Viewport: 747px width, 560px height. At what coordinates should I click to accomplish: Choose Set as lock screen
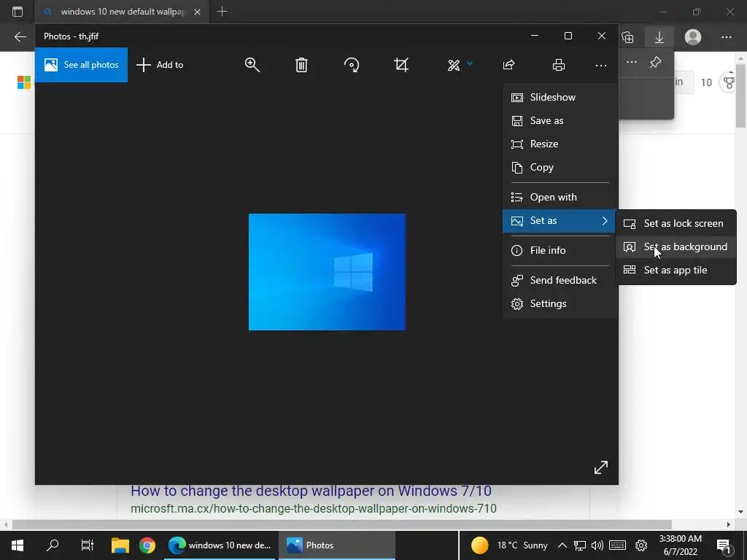coord(676,223)
